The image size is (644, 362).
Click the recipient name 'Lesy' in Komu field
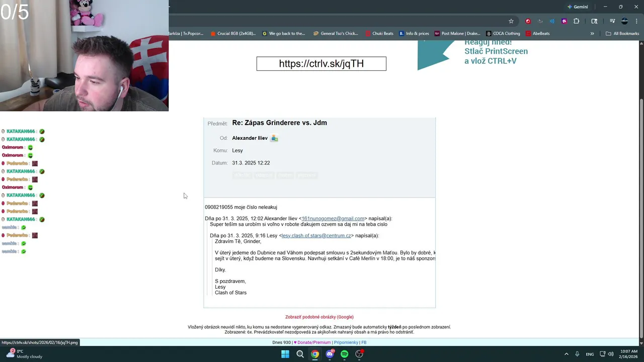pyautogui.click(x=237, y=150)
